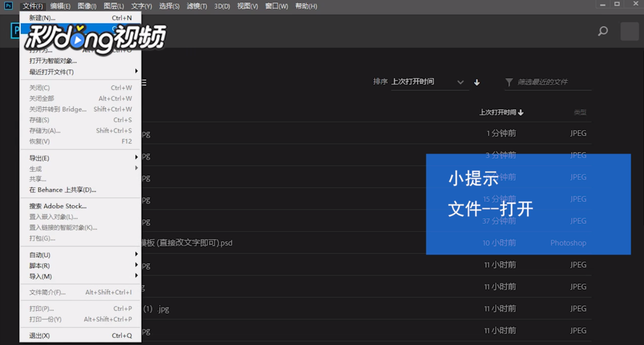
Task: Select the file opened 1 分钟前
Action: (366, 133)
